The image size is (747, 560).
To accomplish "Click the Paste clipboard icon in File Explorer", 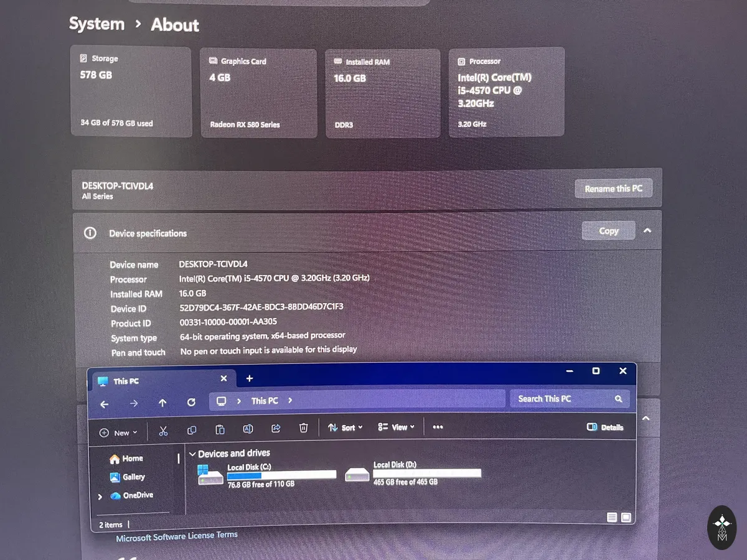I will (x=220, y=429).
